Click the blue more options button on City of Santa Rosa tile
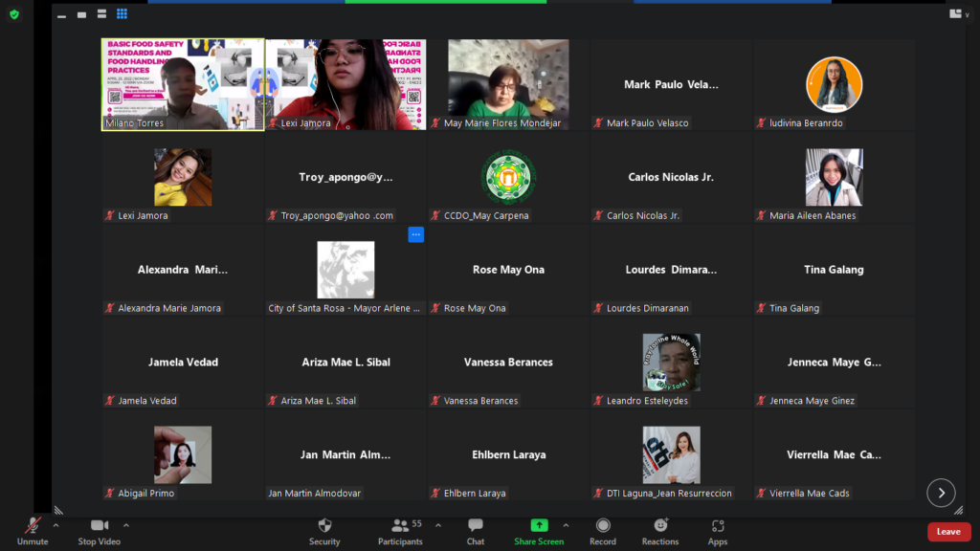Image resolution: width=980 pixels, height=551 pixels. [415, 234]
